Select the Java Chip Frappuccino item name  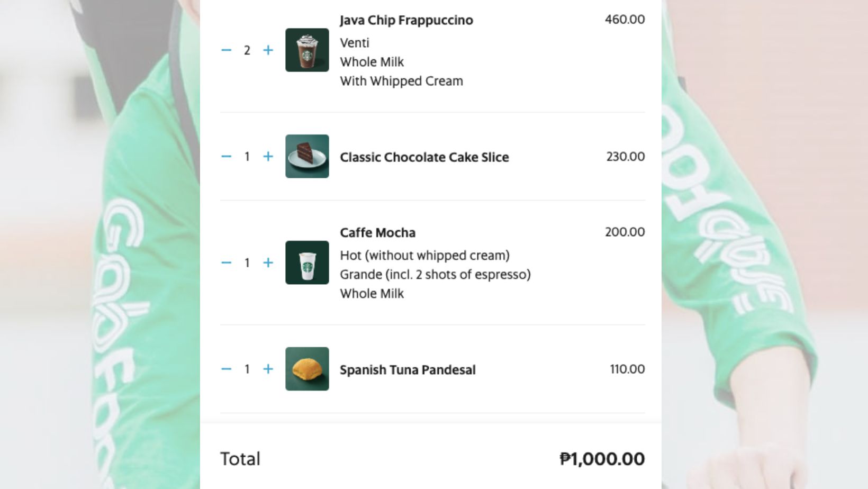tap(406, 20)
